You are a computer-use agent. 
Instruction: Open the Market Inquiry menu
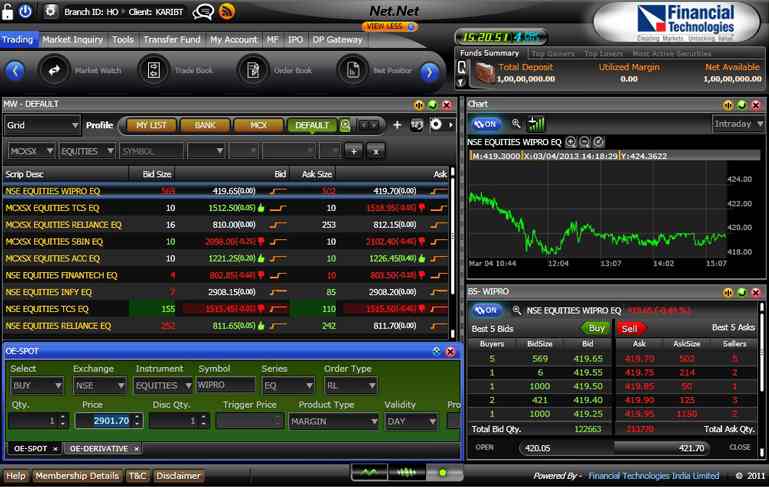(72, 40)
